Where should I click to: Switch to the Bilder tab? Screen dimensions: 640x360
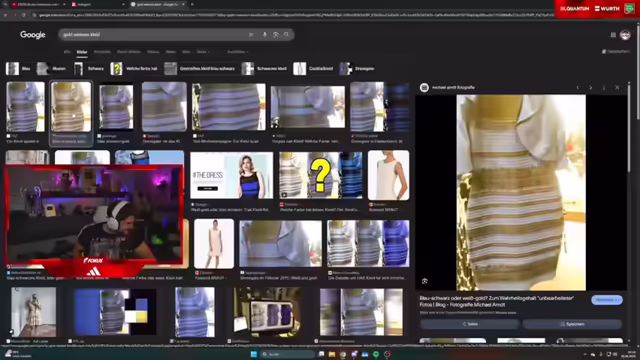point(82,52)
